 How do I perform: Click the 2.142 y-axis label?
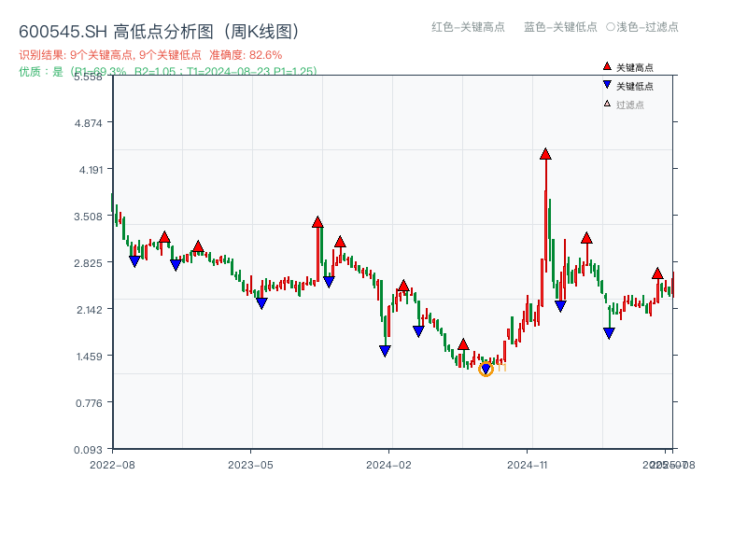pos(90,310)
